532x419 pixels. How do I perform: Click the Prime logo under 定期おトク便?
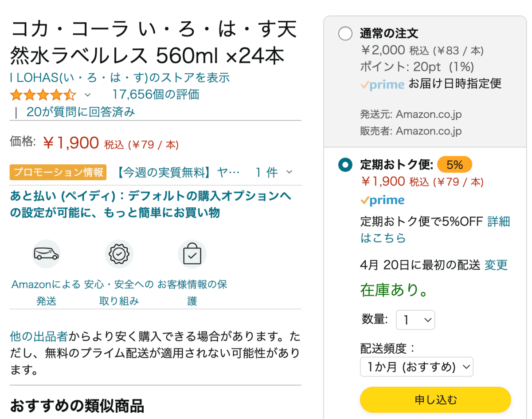click(x=382, y=201)
